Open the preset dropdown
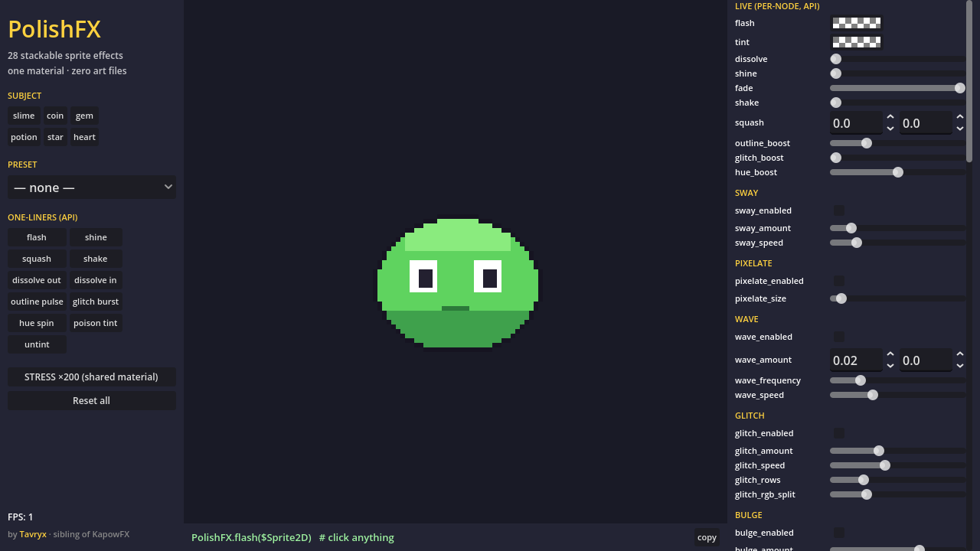The height and width of the screenshot is (551, 980). coord(92,187)
